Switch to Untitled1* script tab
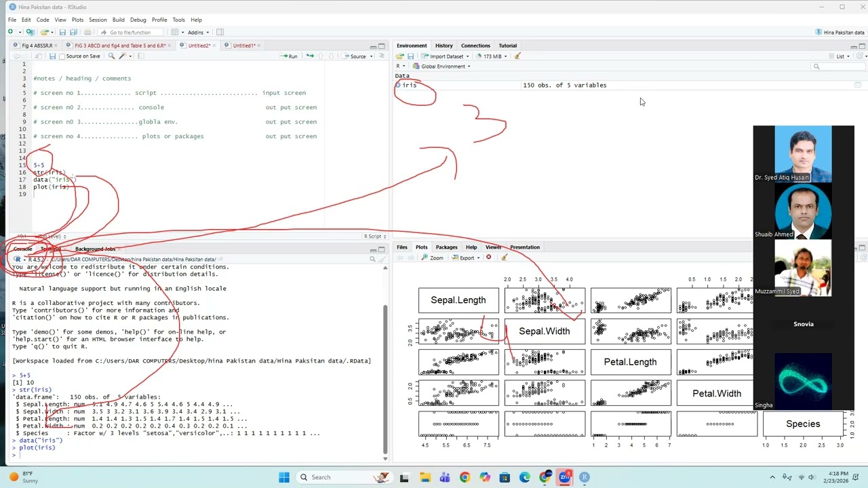 pyautogui.click(x=244, y=45)
